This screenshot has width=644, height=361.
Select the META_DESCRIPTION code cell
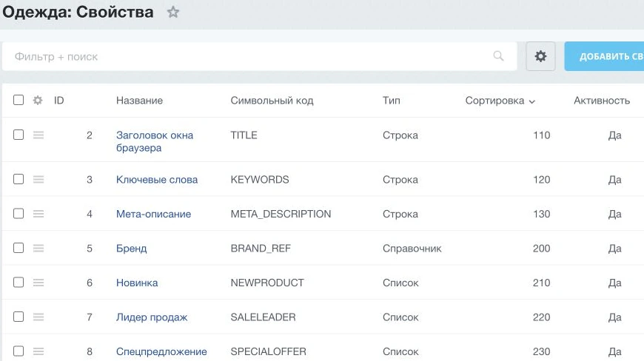pos(281,214)
